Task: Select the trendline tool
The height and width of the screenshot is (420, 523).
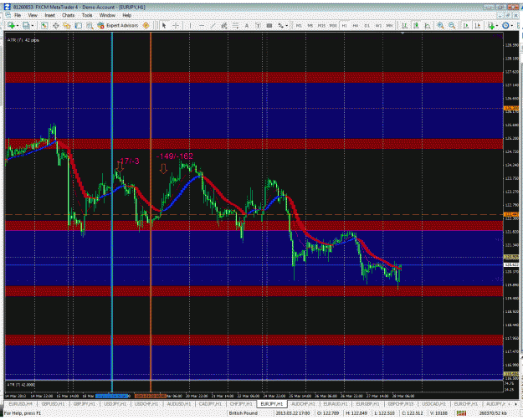Action: coord(213,25)
